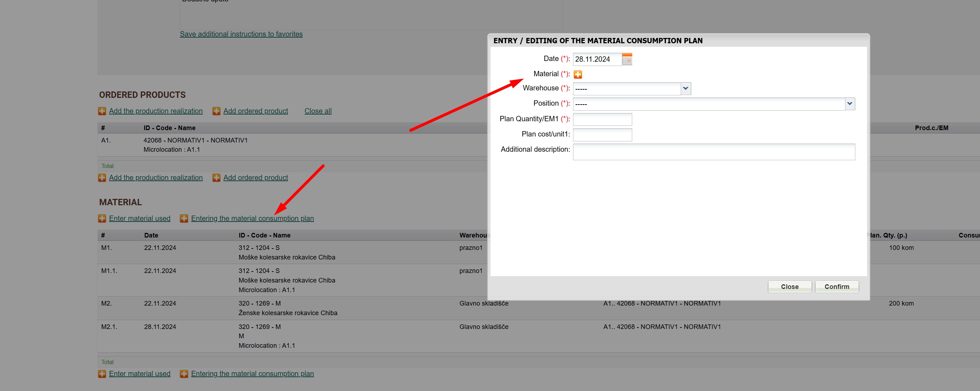Click the Additional description text box
The width and height of the screenshot is (980, 391).
tap(713, 151)
